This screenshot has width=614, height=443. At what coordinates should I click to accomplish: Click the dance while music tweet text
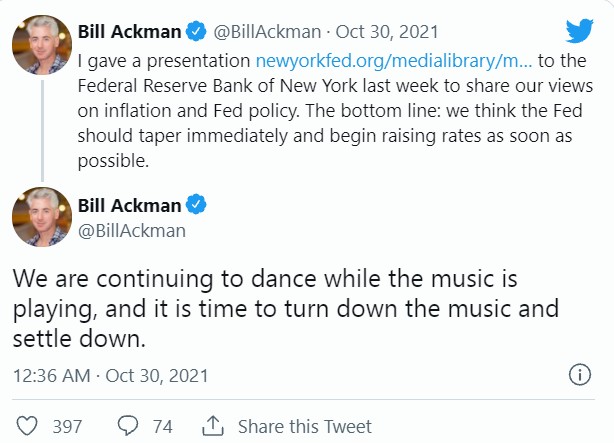[280, 306]
